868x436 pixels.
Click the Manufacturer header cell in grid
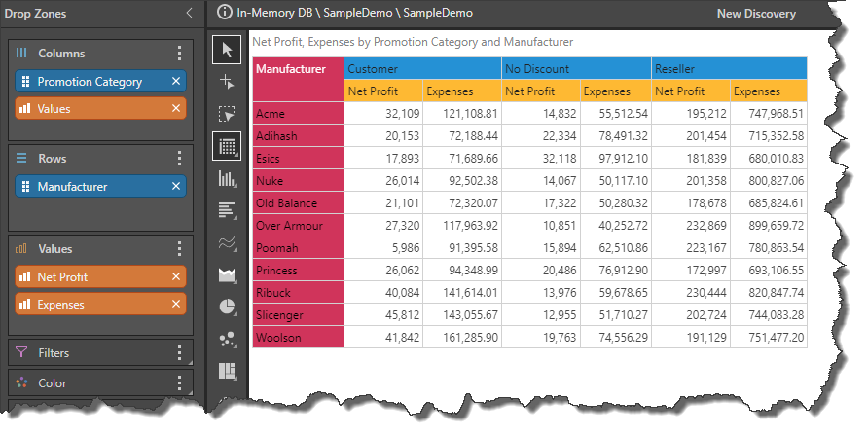click(x=297, y=69)
